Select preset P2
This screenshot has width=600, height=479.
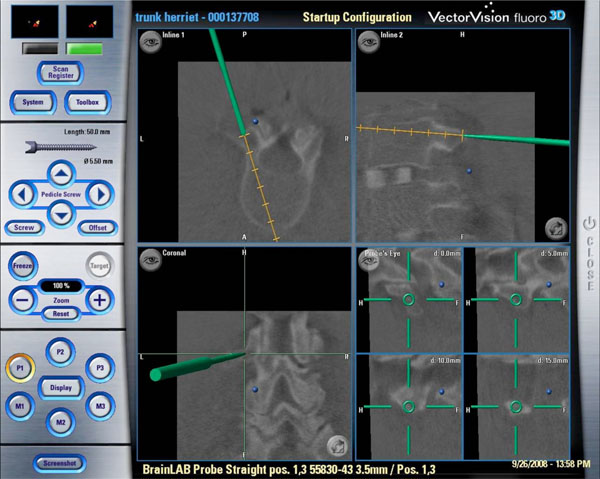coord(60,352)
